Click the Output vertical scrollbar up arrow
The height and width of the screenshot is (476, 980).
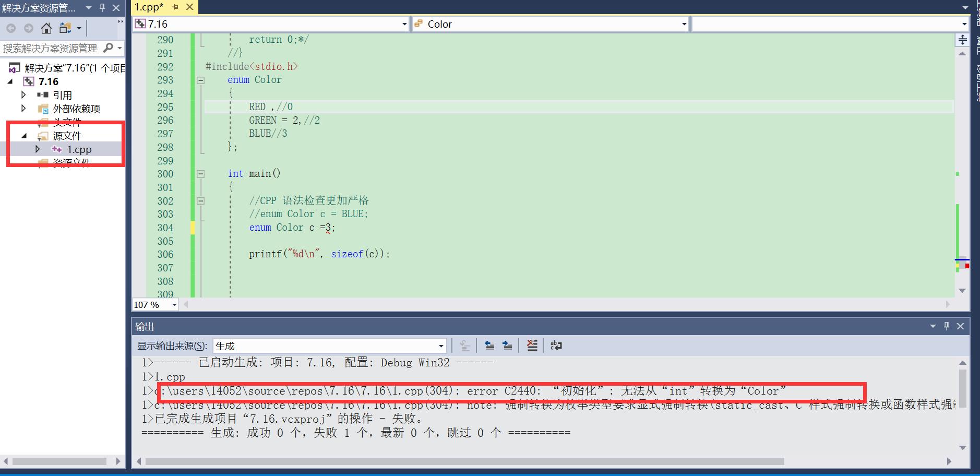963,363
